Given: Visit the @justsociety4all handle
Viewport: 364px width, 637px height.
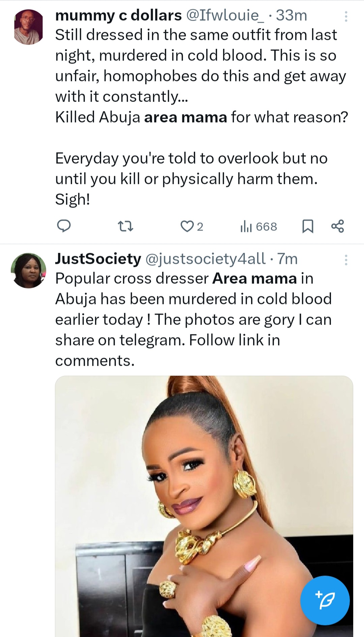Looking at the screenshot, I should pyautogui.click(x=206, y=259).
